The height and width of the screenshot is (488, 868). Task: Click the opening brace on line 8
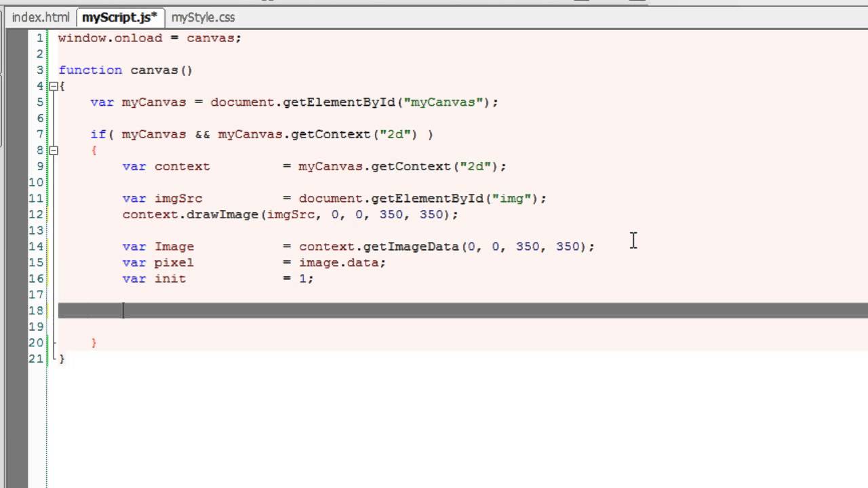[x=94, y=150]
